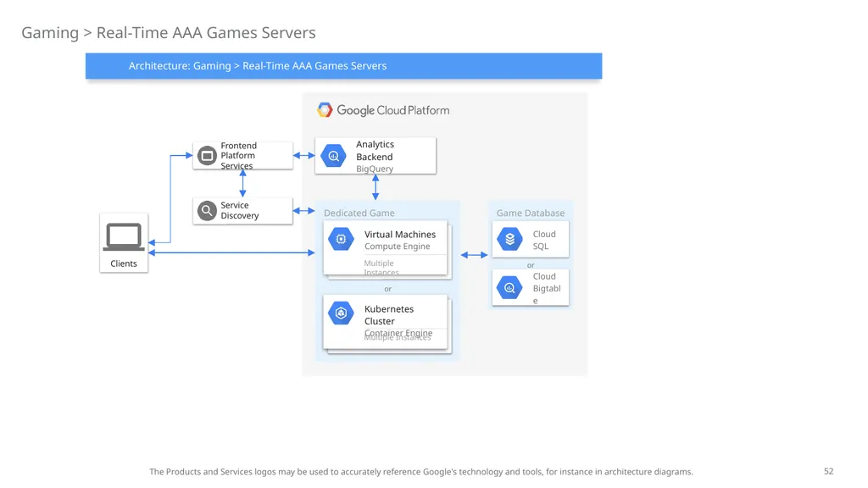Select the 'Kubernetes Cluster' title text
Viewport: 868px width, 488px height.
click(389, 315)
